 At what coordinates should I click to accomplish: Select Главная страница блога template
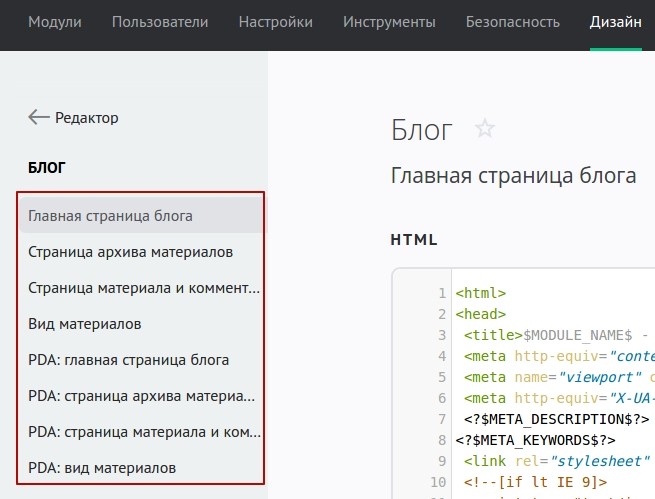coord(111,216)
